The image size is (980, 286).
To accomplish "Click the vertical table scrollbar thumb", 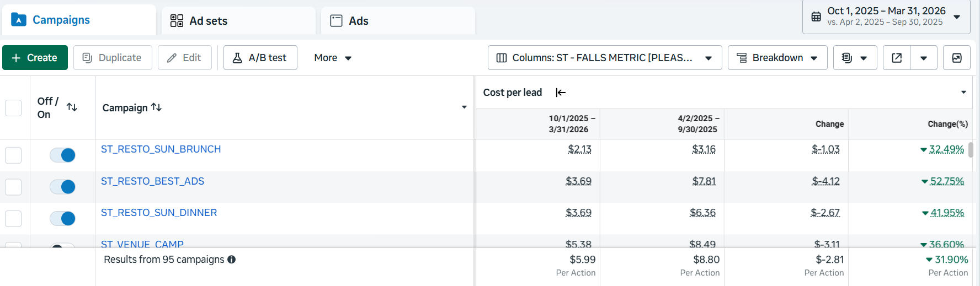I will (x=971, y=150).
